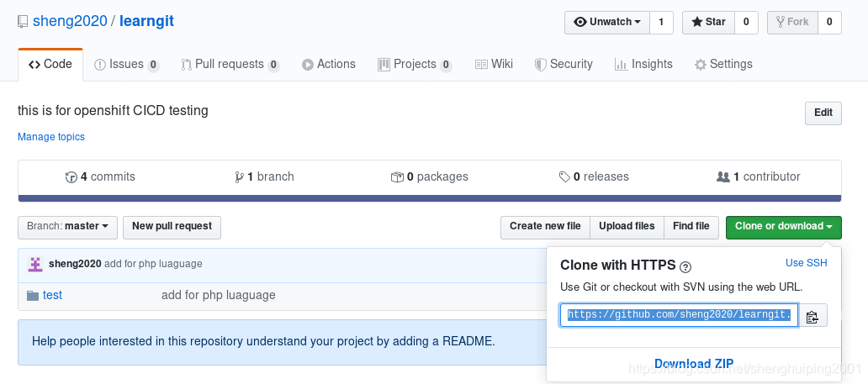Open the Insights tab
The image size is (868, 384).
[643, 65]
